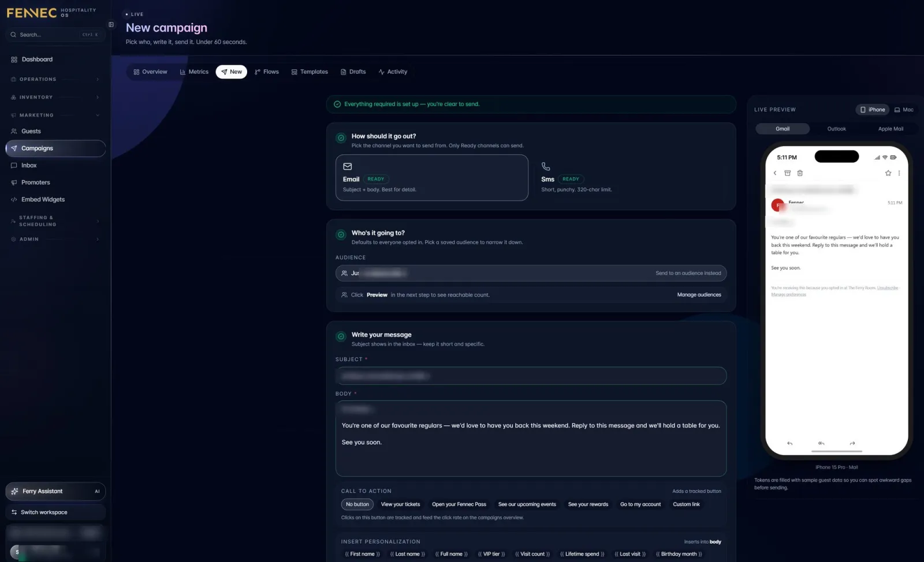The height and width of the screenshot is (562, 924).
Task: Tap the reply arrow in phone preview
Action: pyautogui.click(x=789, y=443)
